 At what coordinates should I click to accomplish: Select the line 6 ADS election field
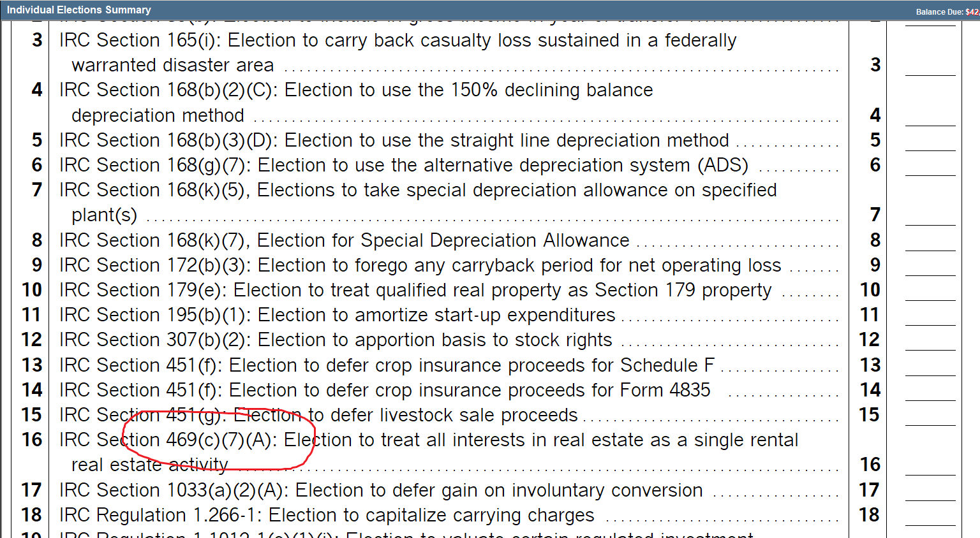(x=930, y=166)
